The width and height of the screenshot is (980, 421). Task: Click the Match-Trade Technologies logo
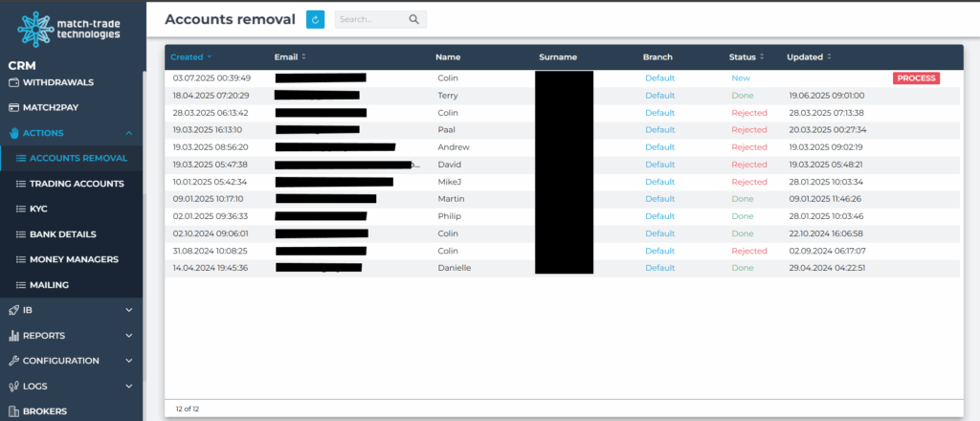point(70,27)
